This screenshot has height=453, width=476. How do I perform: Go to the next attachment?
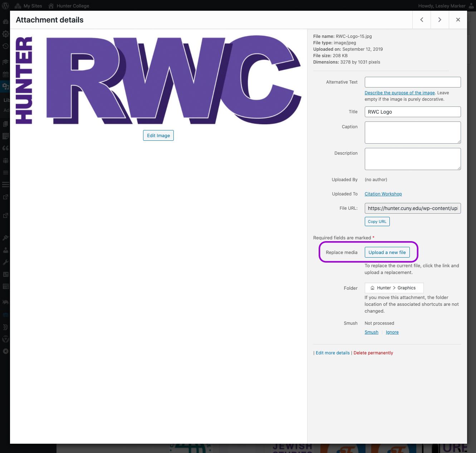click(x=440, y=20)
